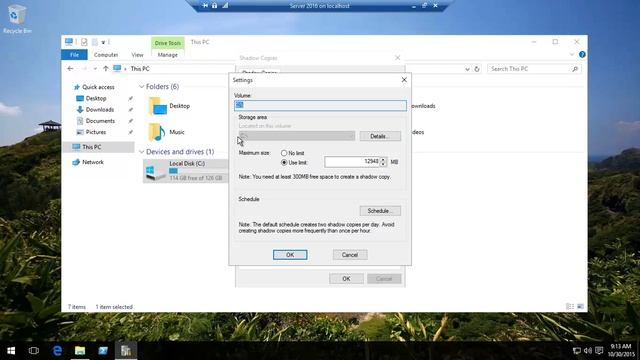640x360 pixels.
Task: Open the Desktop folder icon
Action: (x=158, y=106)
